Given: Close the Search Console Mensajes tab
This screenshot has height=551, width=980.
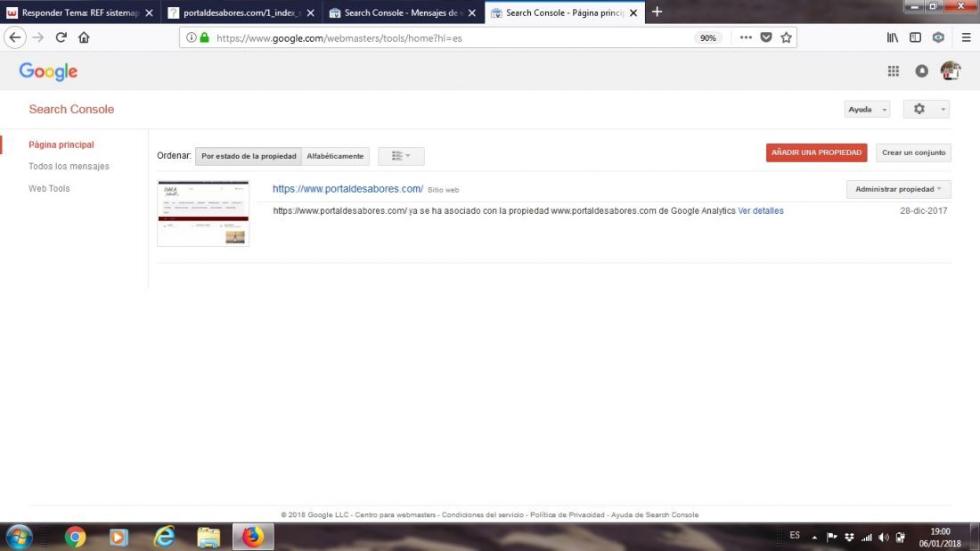Looking at the screenshot, I should 472,12.
